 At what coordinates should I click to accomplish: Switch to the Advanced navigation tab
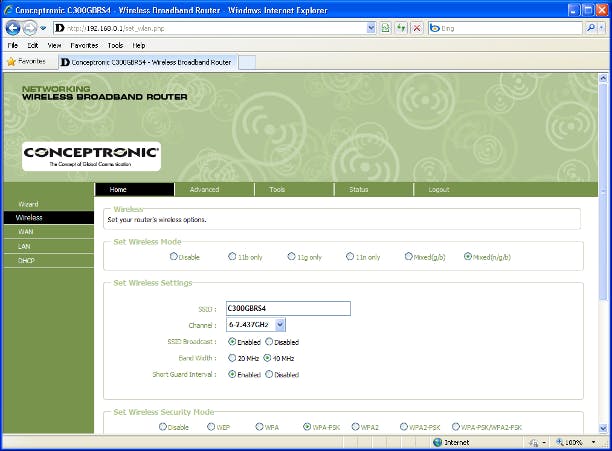[214, 190]
